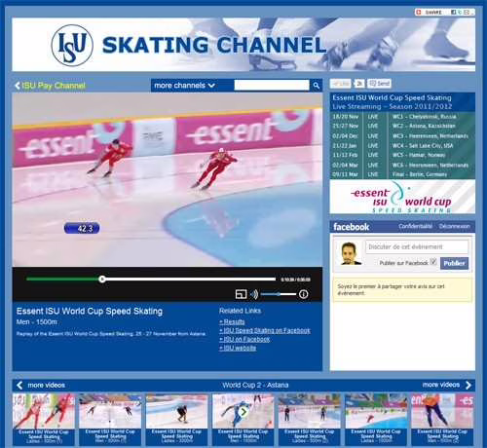
Task: Click the Publier button
Action: (x=454, y=263)
